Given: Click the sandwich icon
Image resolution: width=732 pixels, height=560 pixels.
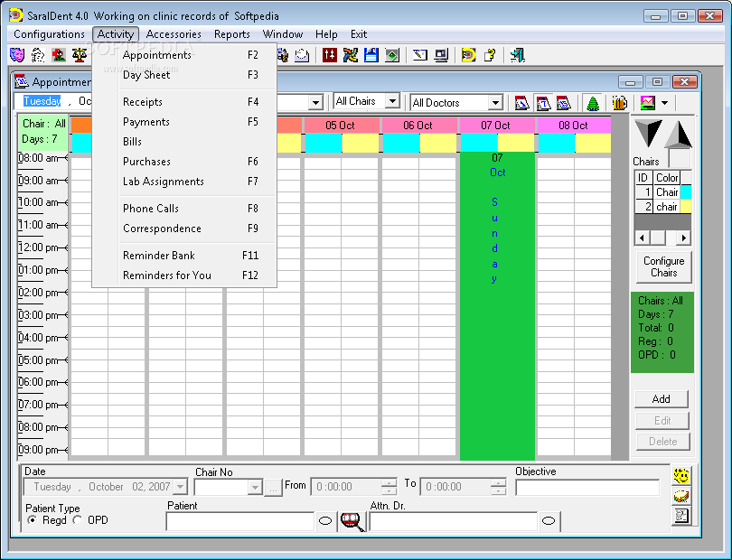Looking at the screenshot, I should coord(681,496).
